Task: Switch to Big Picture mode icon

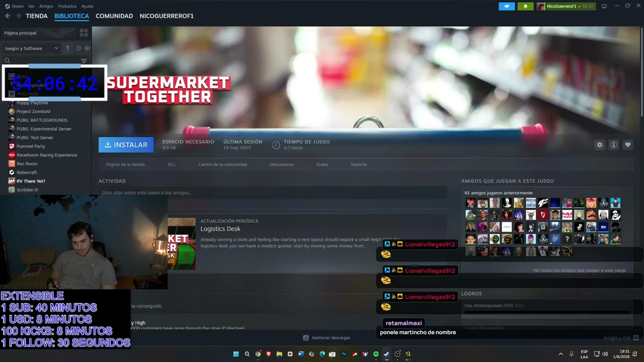Action: point(604,6)
